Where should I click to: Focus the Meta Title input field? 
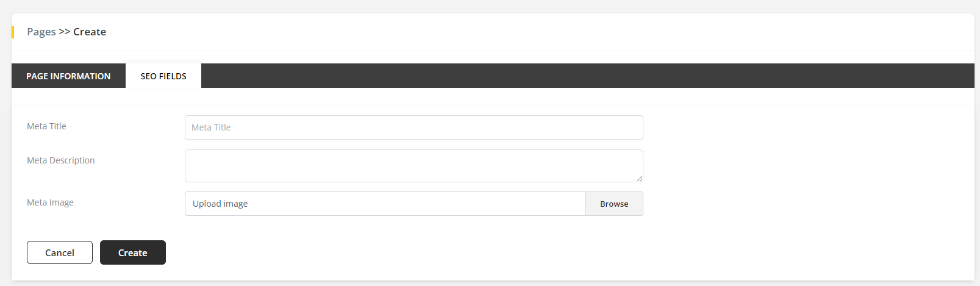[413, 127]
